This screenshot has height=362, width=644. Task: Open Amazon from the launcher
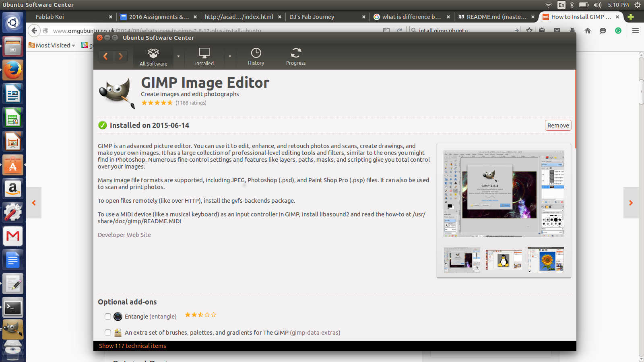(13, 189)
